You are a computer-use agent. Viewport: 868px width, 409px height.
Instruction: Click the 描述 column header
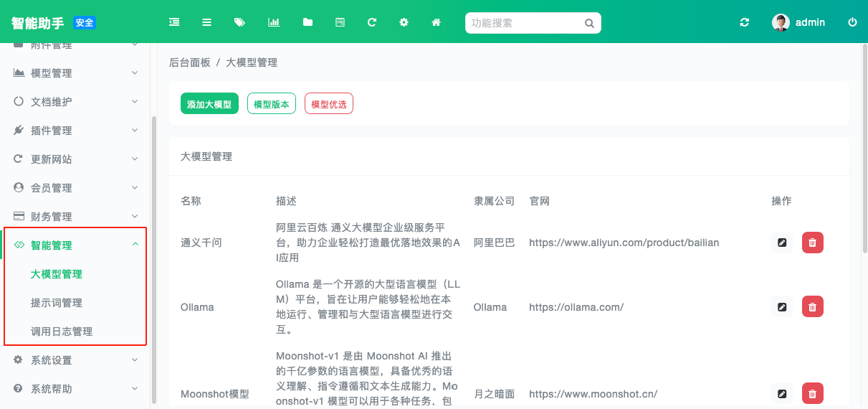[286, 201]
